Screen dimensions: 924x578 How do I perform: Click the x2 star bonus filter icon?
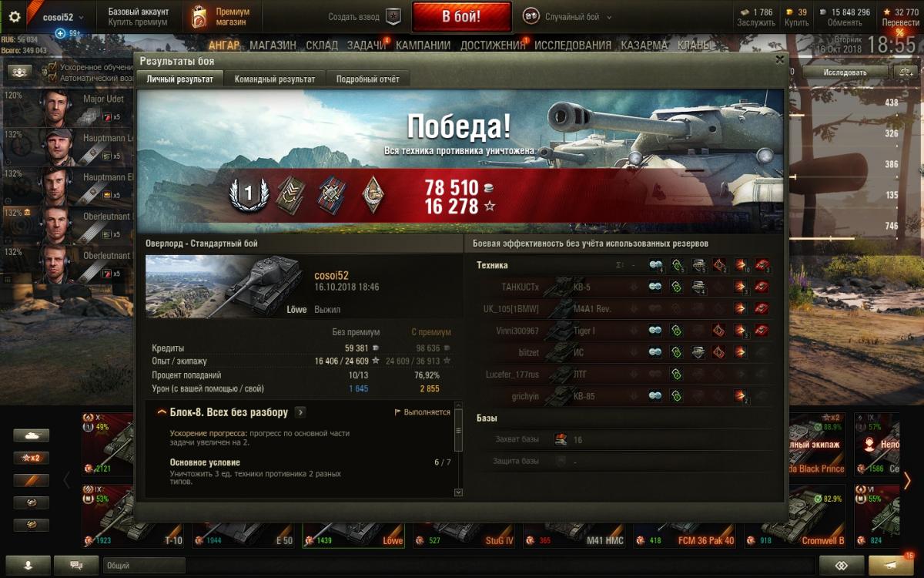[x=32, y=458]
